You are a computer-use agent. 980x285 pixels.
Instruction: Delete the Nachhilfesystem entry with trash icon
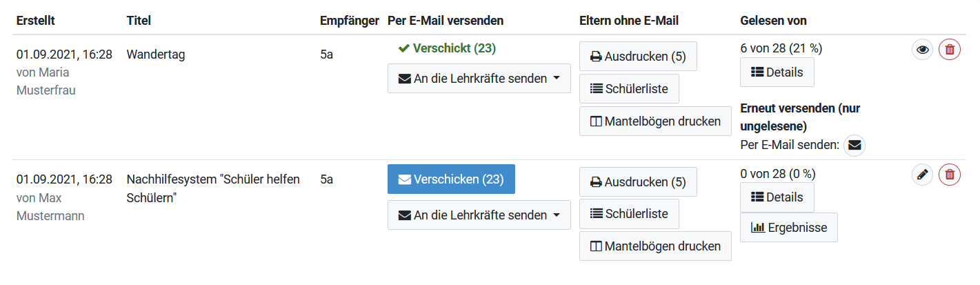pyautogui.click(x=950, y=175)
